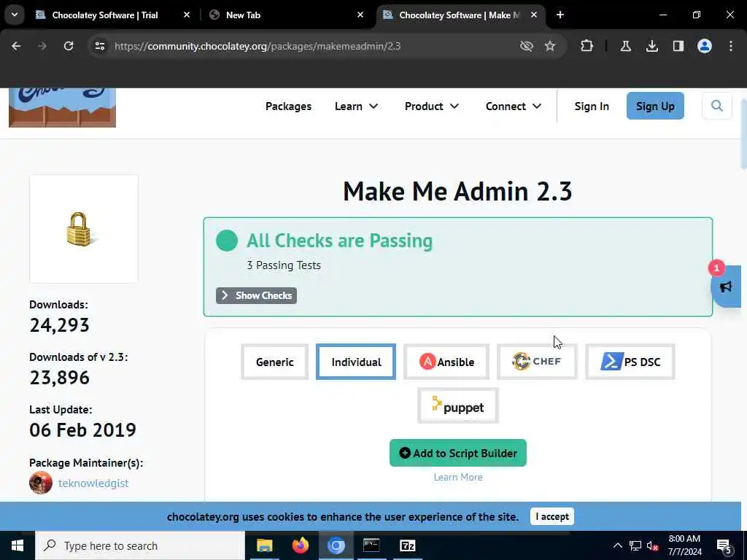Open the Windows Start menu
The image size is (747, 560).
(x=18, y=545)
